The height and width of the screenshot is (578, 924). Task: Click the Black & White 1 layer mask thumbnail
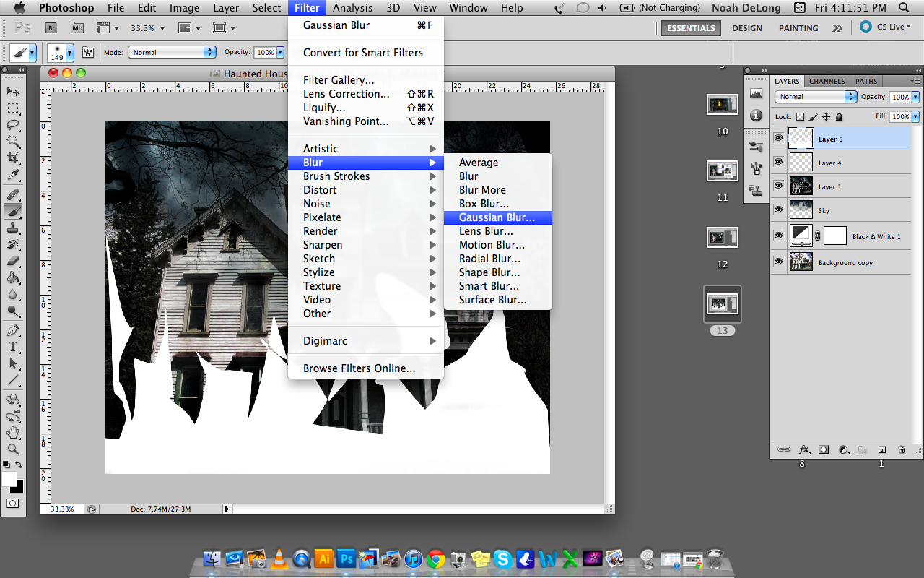(x=835, y=236)
